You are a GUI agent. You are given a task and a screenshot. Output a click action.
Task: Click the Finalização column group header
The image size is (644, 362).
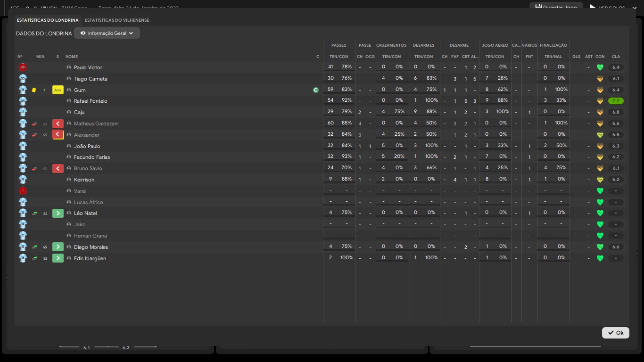click(x=553, y=45)
